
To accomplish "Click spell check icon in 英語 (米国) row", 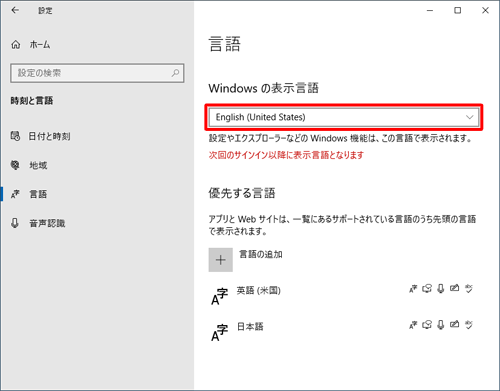I will pos(469,289).
